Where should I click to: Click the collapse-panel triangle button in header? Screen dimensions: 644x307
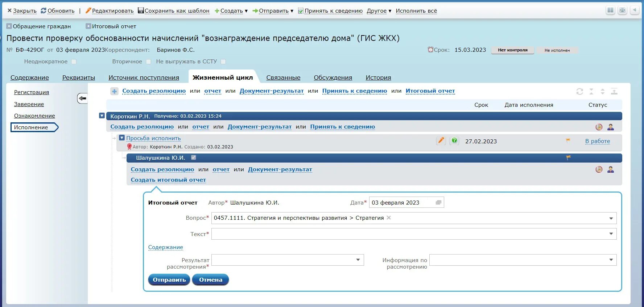[x=635, y=10]
